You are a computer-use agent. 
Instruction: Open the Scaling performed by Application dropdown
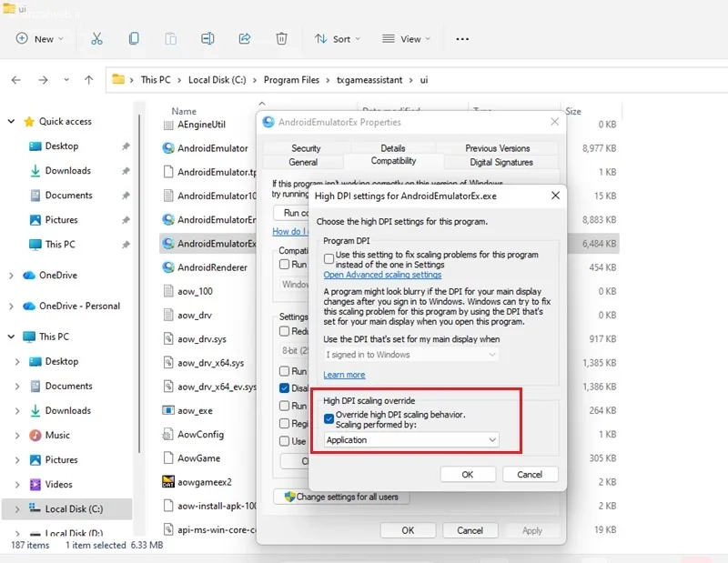(x=411, y=440)
